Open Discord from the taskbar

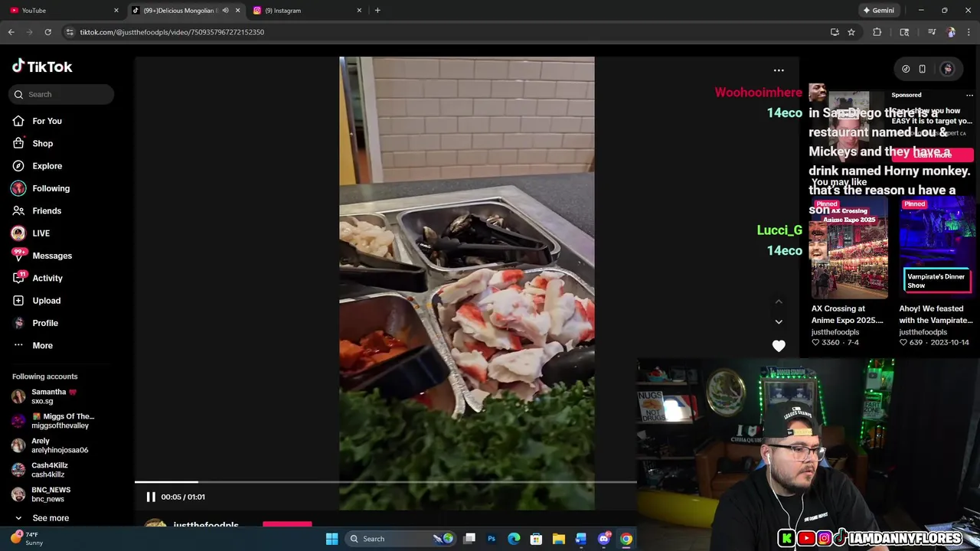pyautogui.click(x=603, y=539)
